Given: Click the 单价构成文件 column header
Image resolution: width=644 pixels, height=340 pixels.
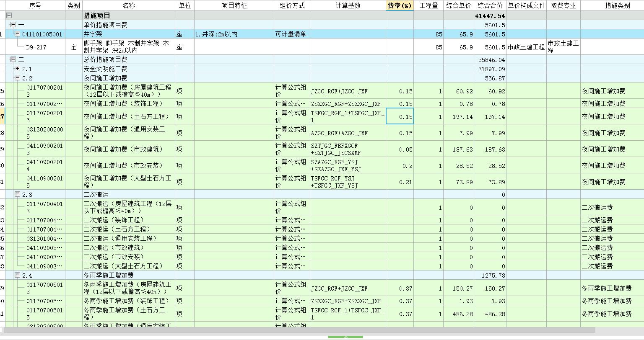Looking at the screenshot, I should 526,5.
